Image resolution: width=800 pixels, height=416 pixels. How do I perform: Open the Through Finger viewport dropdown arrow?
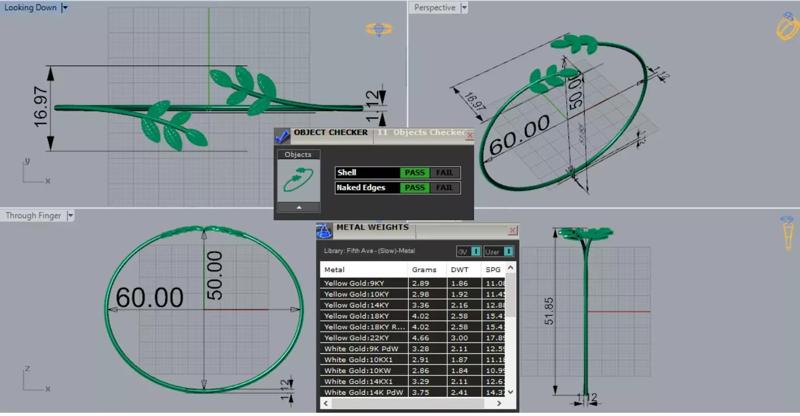coord(70,215)
